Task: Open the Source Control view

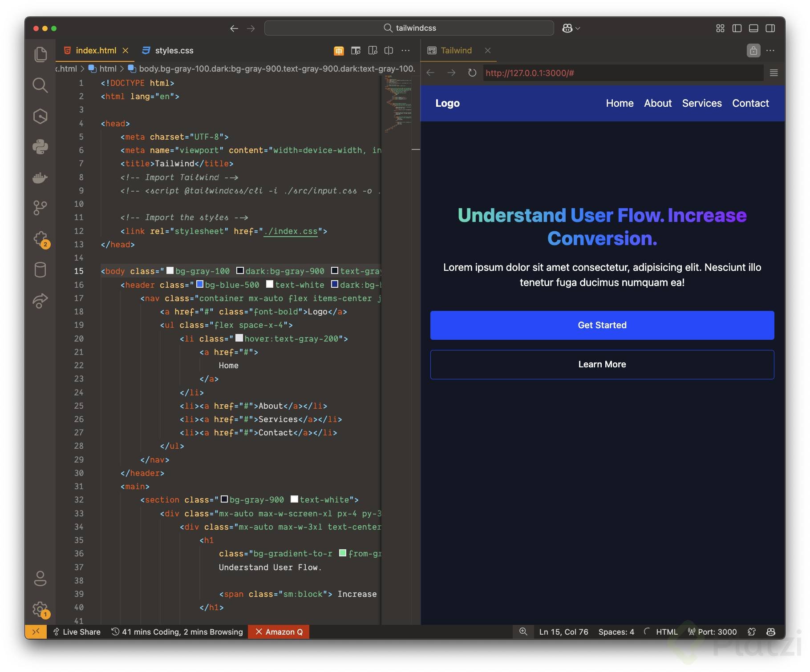Action: click(40, 208)
